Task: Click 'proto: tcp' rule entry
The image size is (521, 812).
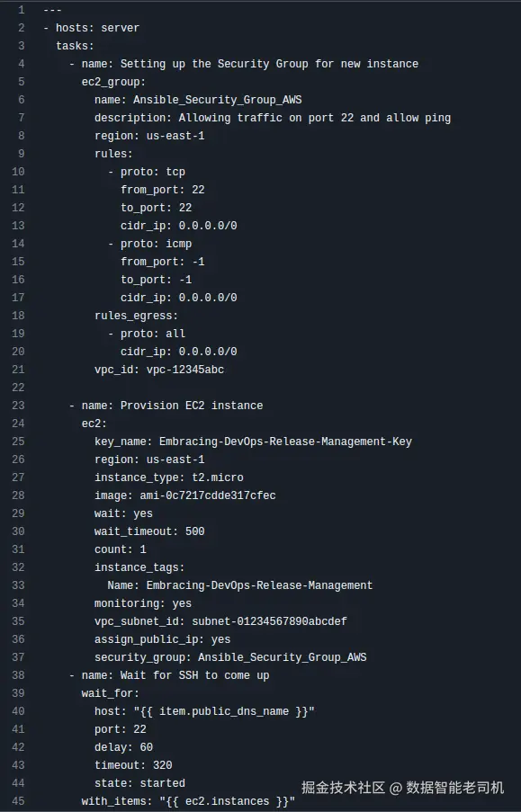Action: pyautogui.click(x=153, y=172)
